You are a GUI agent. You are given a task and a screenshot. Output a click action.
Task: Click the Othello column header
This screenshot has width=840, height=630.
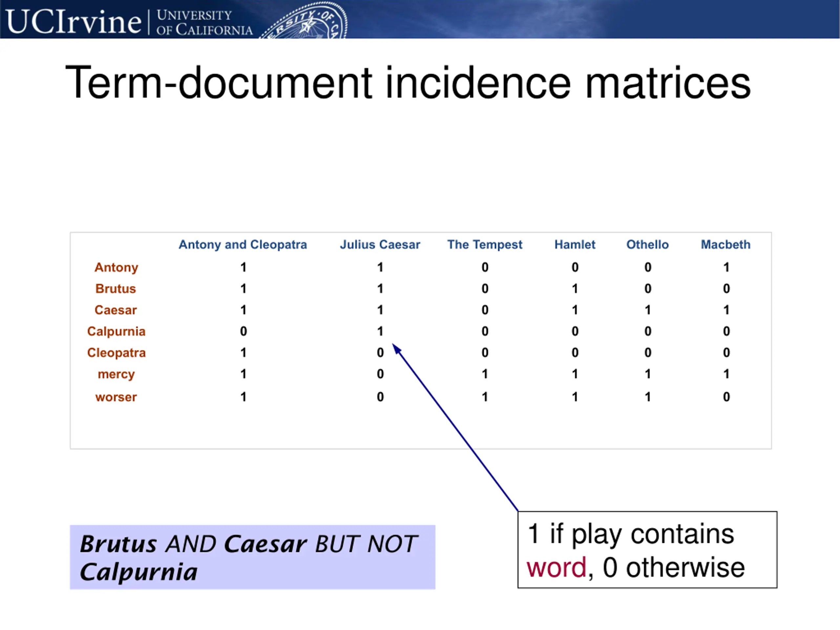pos(647,244)
